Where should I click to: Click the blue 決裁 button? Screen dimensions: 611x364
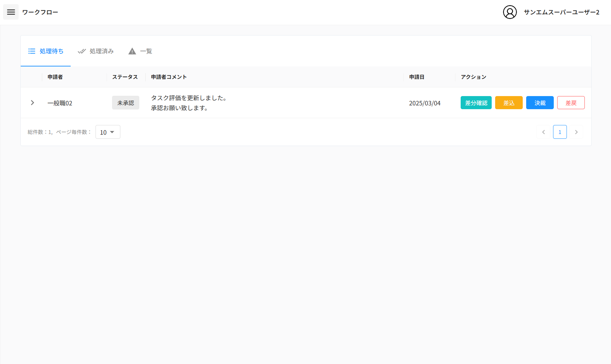tap(540, 103)
